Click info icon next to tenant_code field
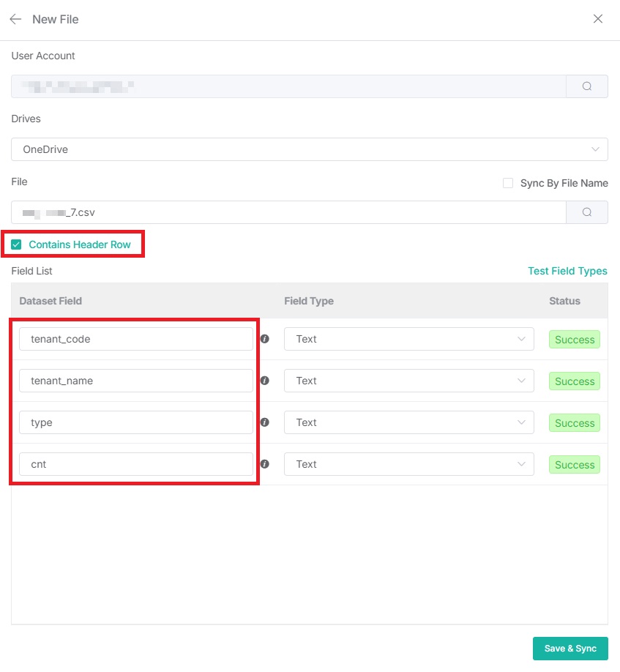 pyautogui.click(x=265, y=339)
